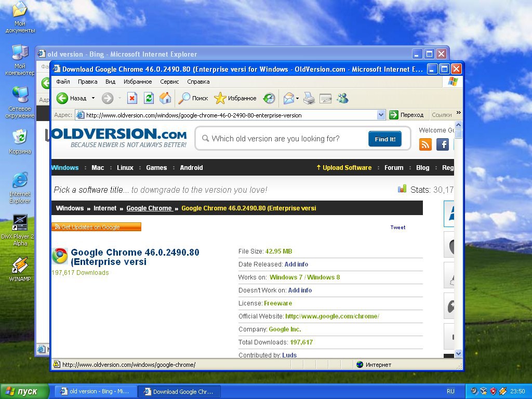This screenshot has width=532, height=399.
Task: Open the Мои документы desktop icon
Action: 20,17
